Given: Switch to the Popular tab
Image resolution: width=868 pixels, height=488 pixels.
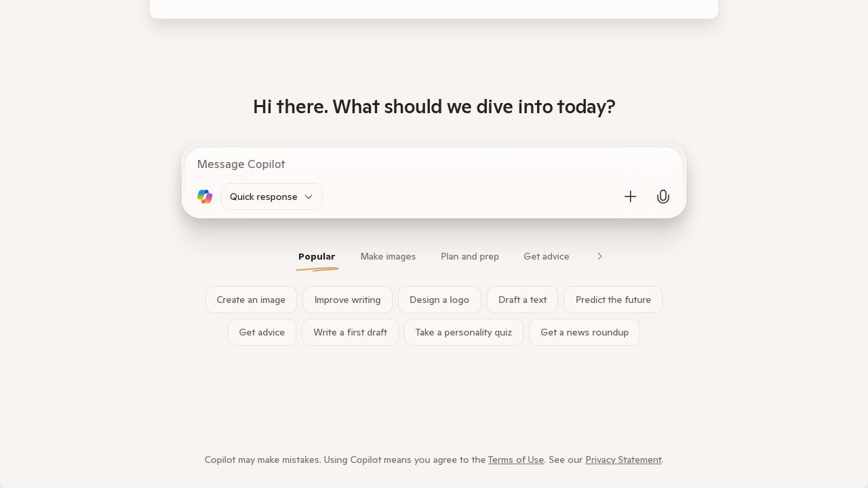Looking at the screenshot, I should tap(317, 256).
